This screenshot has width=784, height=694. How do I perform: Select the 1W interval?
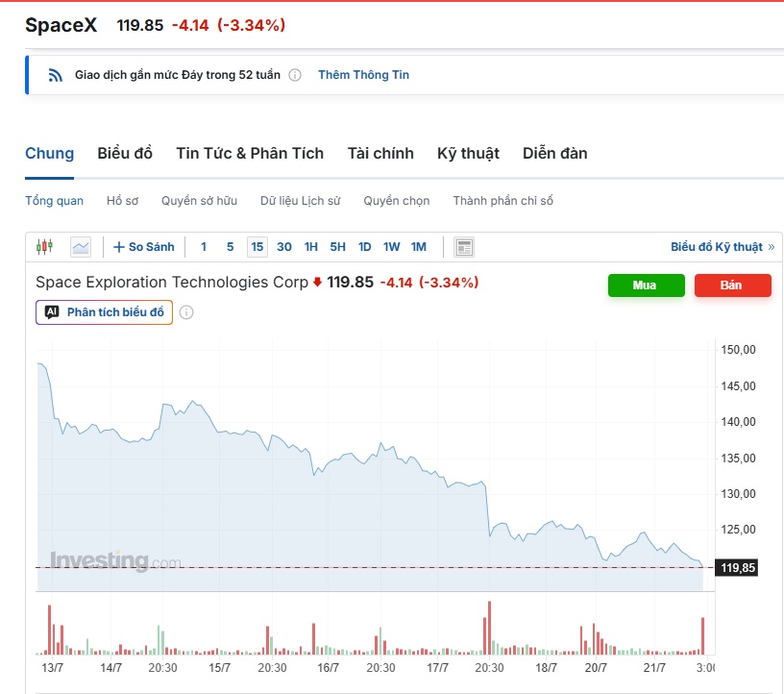(391, 247)
